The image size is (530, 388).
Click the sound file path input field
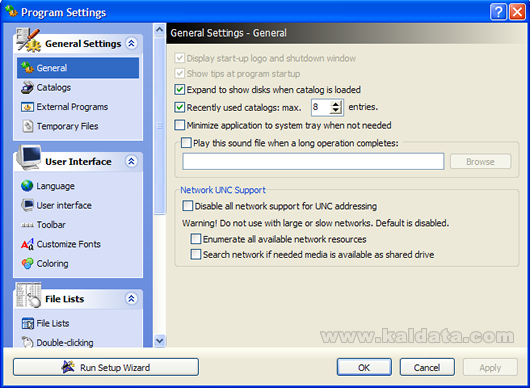click(x=313, y=162)
